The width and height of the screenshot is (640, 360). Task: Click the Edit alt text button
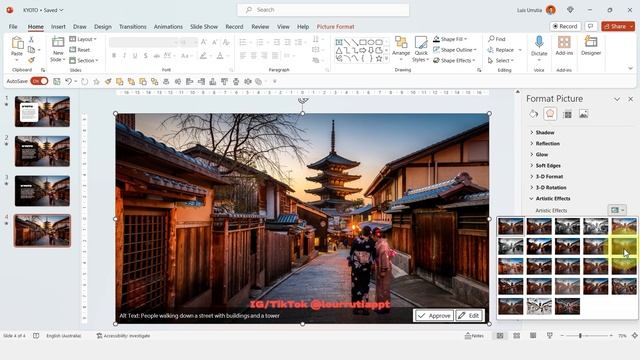coord(469,316)
